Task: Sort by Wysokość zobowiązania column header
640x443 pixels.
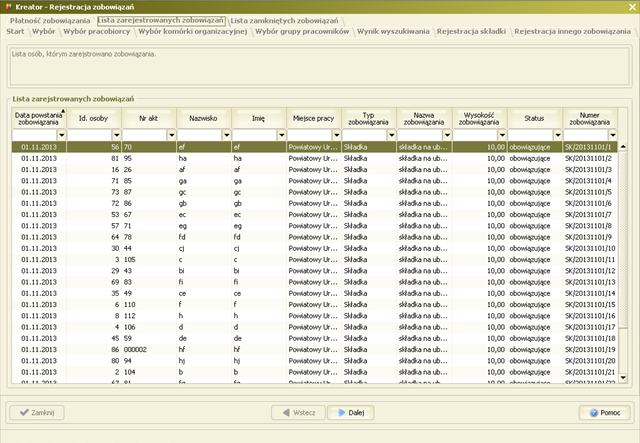Action: point(480,118)
